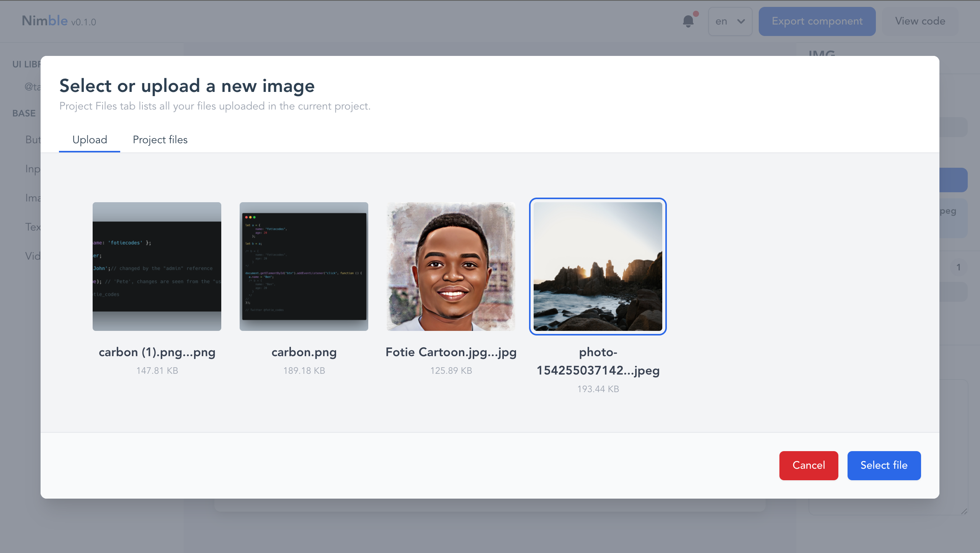Click the dropdown chevron beside en
The width and height of the screenshot is (980, 553).
741,21
